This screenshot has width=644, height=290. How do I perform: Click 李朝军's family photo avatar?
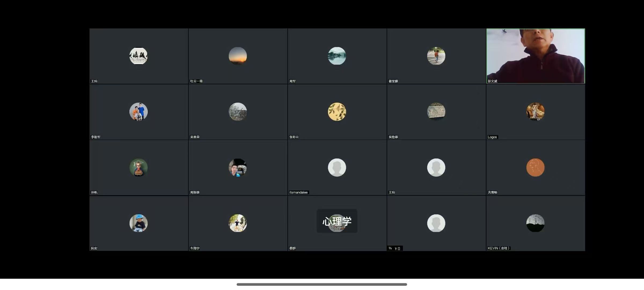point(138,112)
